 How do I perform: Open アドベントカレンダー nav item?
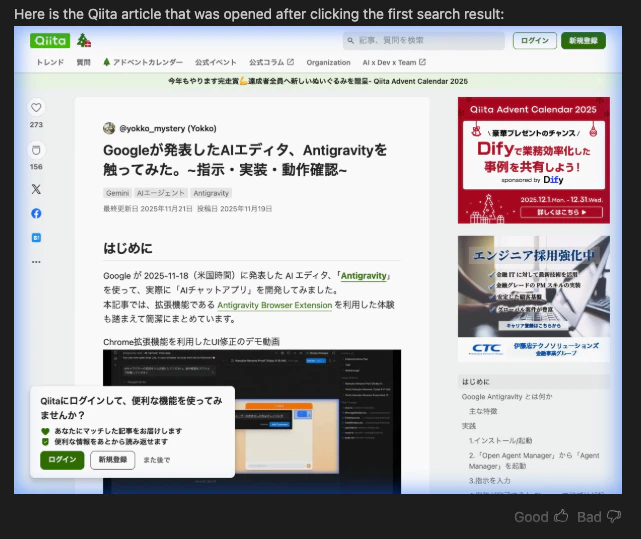[x=143, y=62]
